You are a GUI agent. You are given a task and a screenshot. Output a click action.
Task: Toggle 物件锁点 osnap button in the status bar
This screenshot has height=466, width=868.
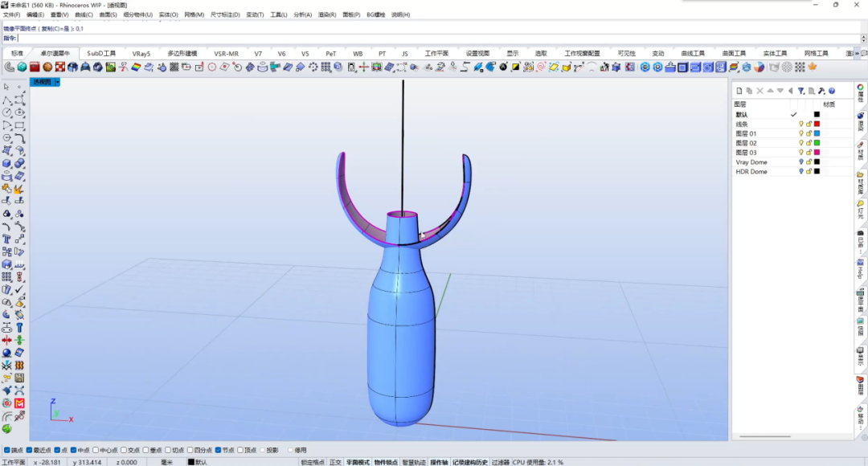pos(386,462)
